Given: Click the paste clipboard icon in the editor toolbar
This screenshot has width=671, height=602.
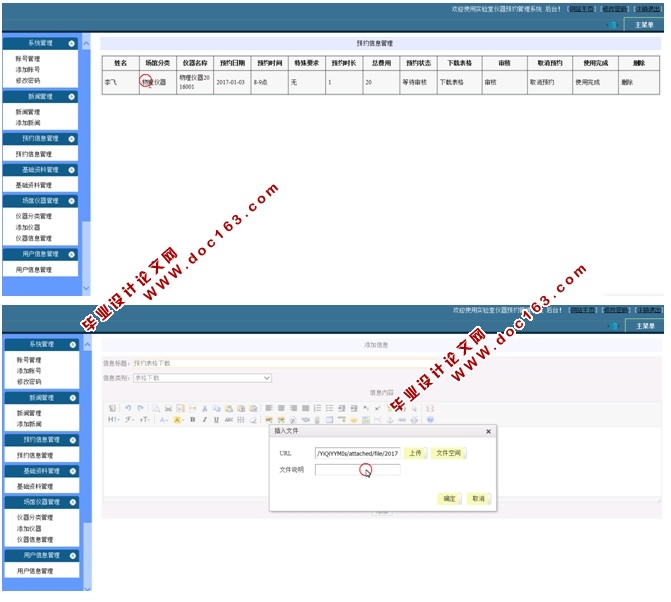Looking at the screenshot, I should [x=229, y=408].
